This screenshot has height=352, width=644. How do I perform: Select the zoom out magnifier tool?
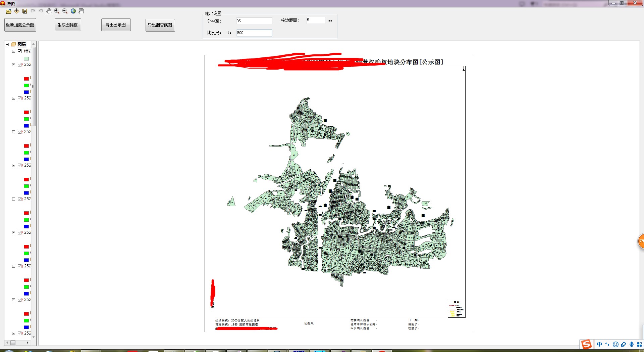65,11
